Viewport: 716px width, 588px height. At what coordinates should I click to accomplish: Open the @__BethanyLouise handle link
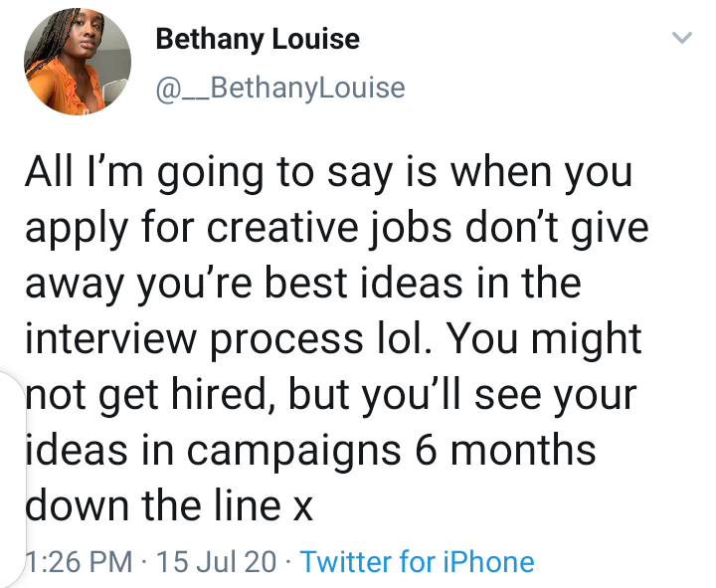[280, 89]
